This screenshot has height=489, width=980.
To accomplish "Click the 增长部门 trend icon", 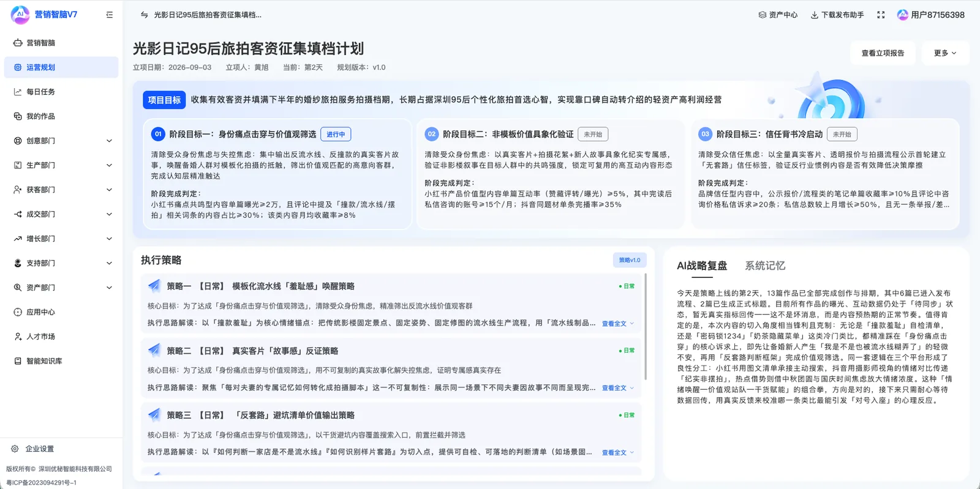I will coord(18,239).
